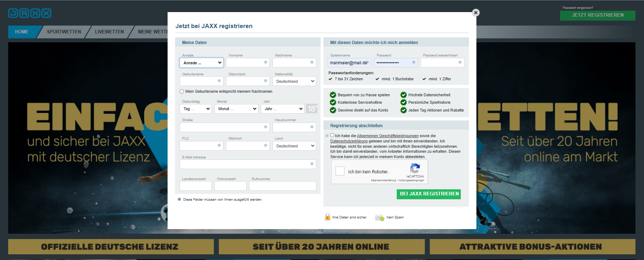
Task: Click the checkmark beside 'mind. 1 Ziffer'
Action: point(424,79)
